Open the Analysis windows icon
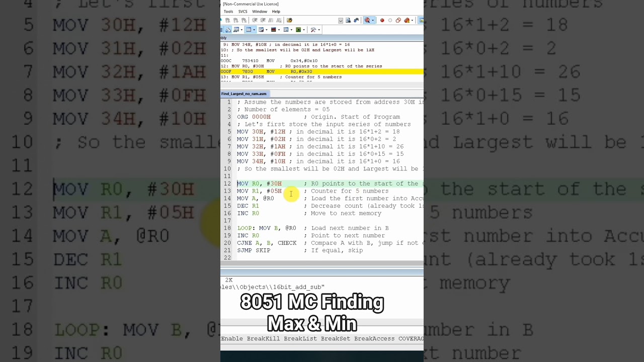644x362 pixels. pos(273,30)
